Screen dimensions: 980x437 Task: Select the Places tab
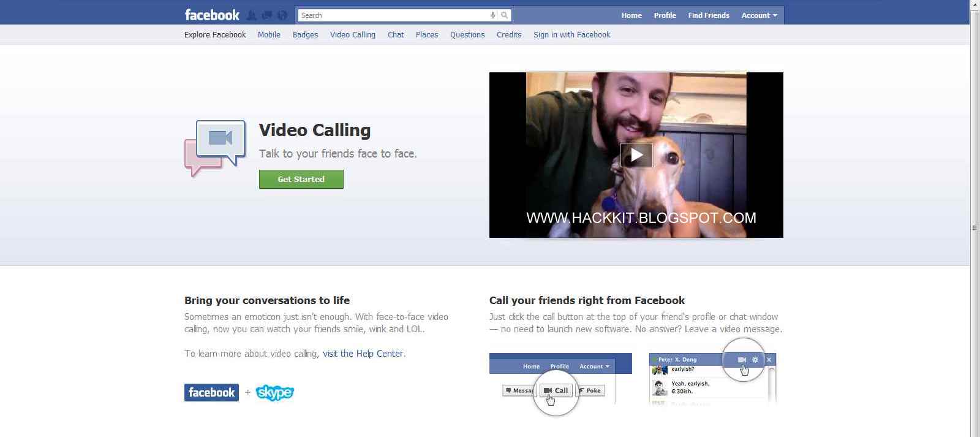click(x=427, y=35)
